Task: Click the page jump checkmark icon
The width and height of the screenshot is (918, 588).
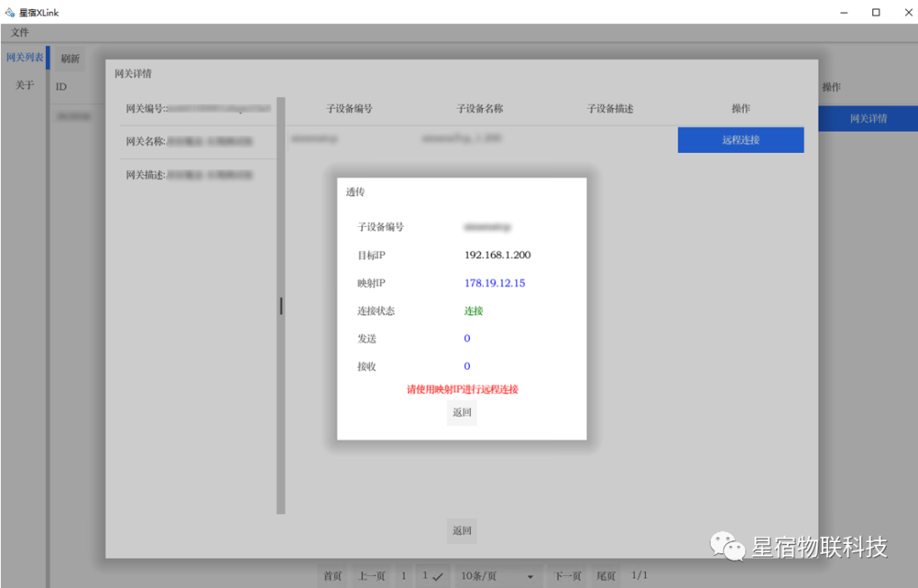Action: [x=438, y=577]
